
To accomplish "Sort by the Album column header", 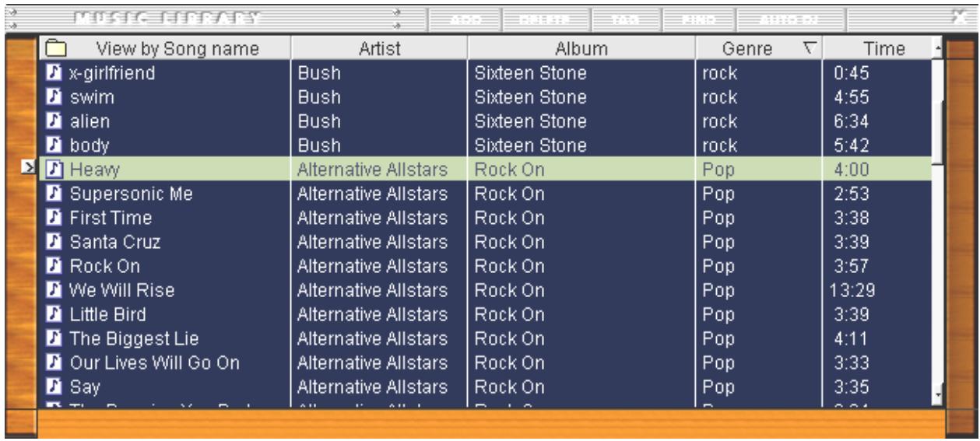I will [x=581, y=49].
